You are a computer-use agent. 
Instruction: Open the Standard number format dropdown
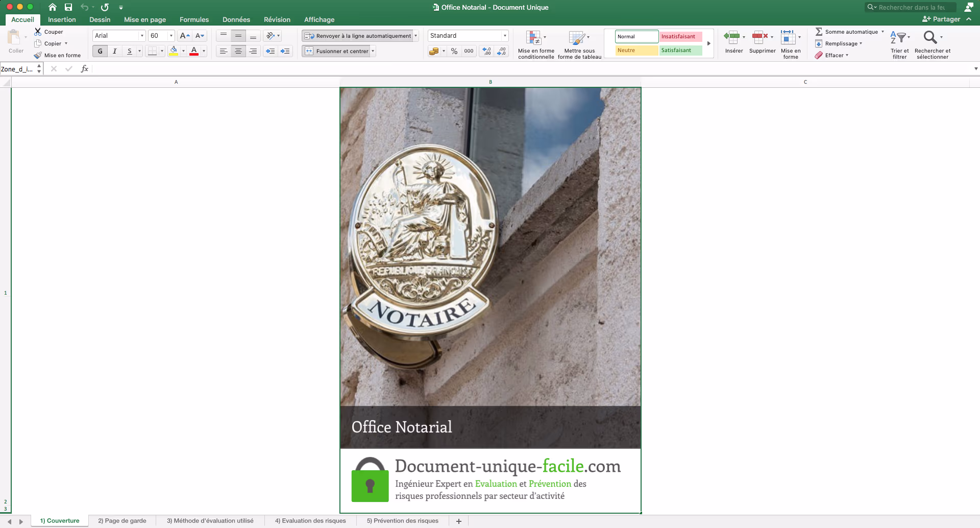click(505, 36)
